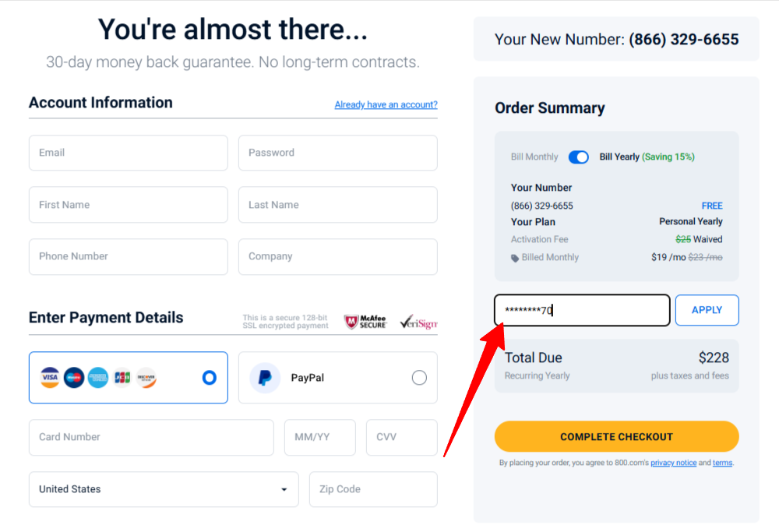The width and height of the screenshot is (779, 532).
Task: Toggle the Bill Monthly / Bill Yearly switch
Action: pyautogui.click(x=578, y=157)
